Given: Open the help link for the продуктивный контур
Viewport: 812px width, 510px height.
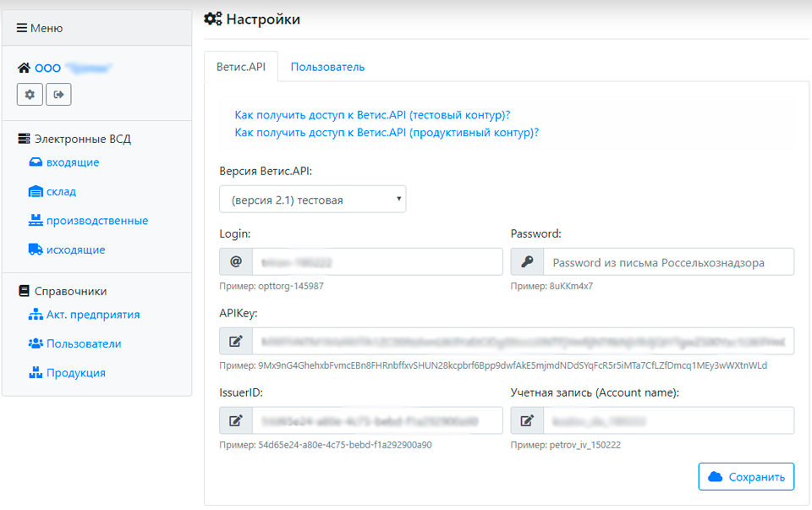Looking at the screenshot, I should coord(387,133).
